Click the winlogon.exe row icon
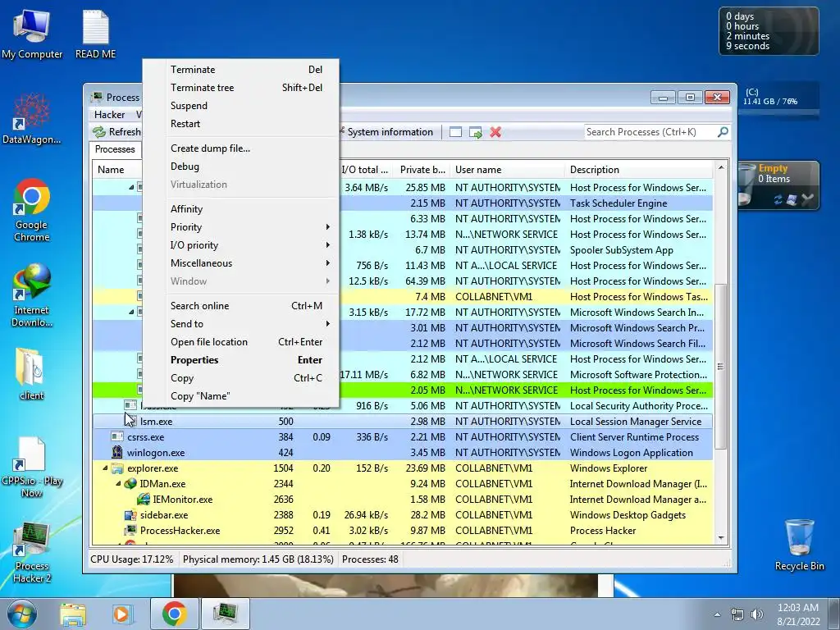Screen dimensions: 840x630 [x=117, y=453]
